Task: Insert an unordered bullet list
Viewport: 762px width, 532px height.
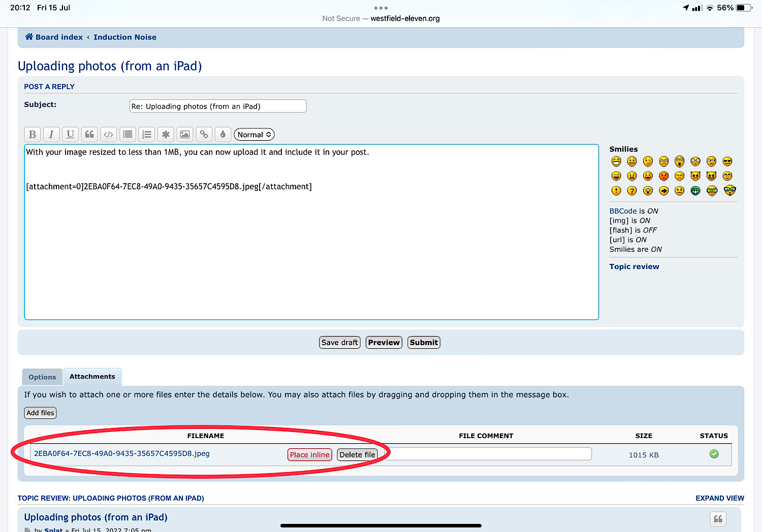Action: pos(128,135)
